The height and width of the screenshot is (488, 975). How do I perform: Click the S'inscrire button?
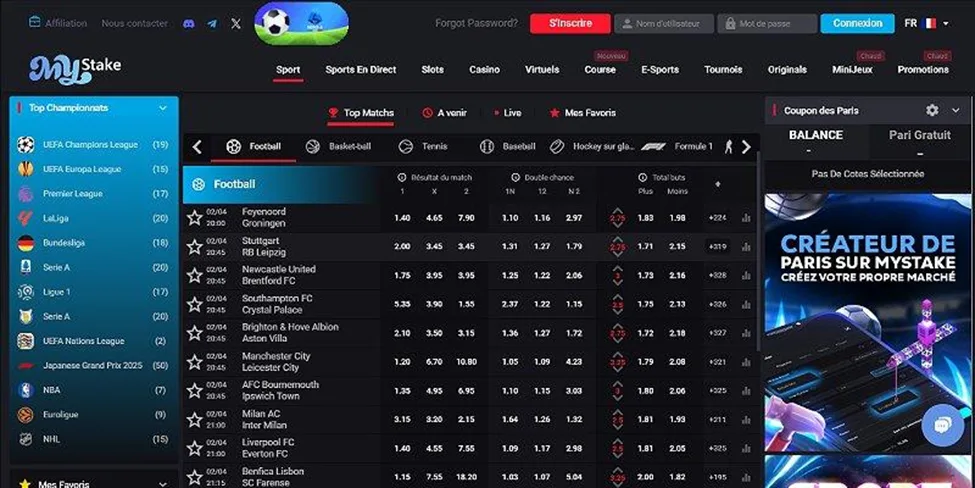click(570, 23)
